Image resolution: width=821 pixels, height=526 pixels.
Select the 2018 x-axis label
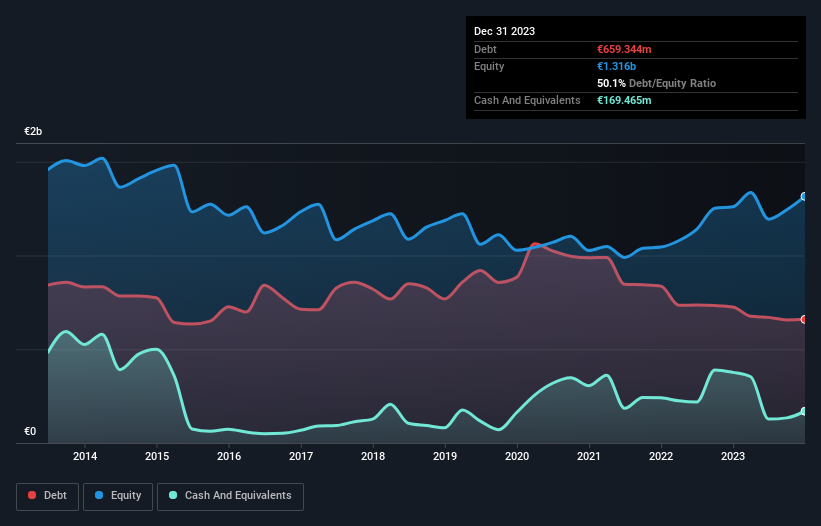tap(373, 456)
